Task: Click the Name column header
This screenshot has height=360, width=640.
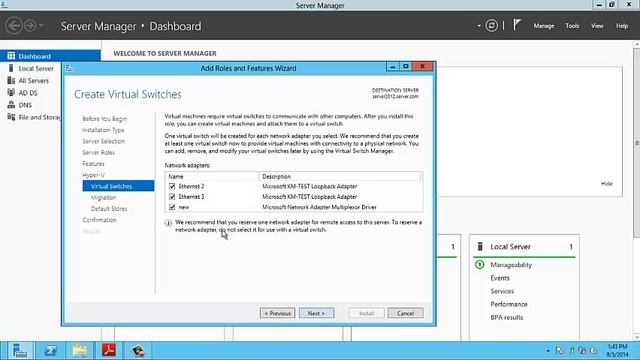Action: pos(212,176)
